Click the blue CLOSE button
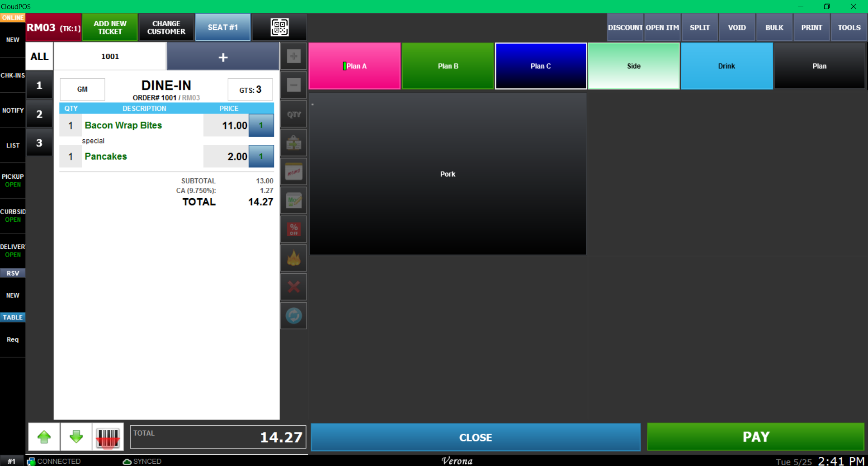 pyautogui.click(x=475, y=437)
